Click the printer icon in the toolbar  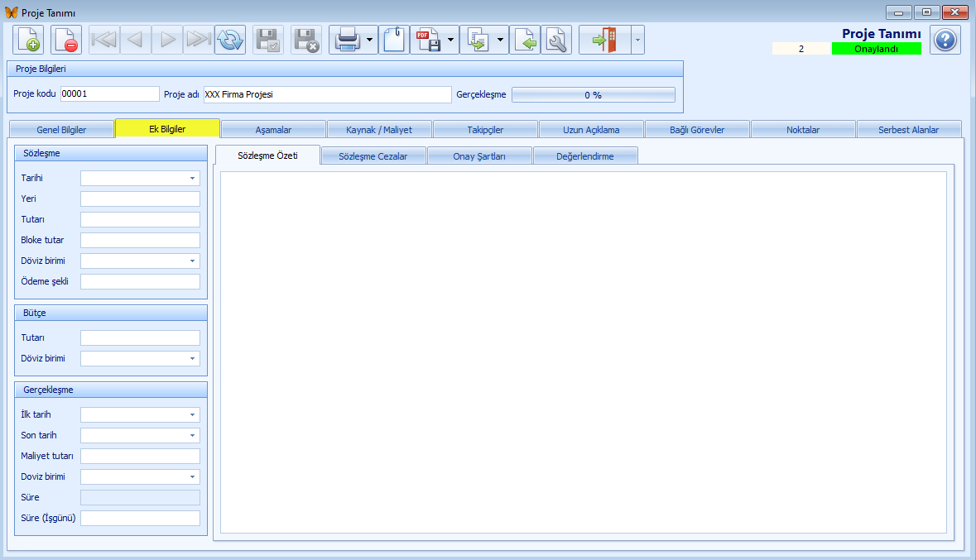[x=346, y=40]
